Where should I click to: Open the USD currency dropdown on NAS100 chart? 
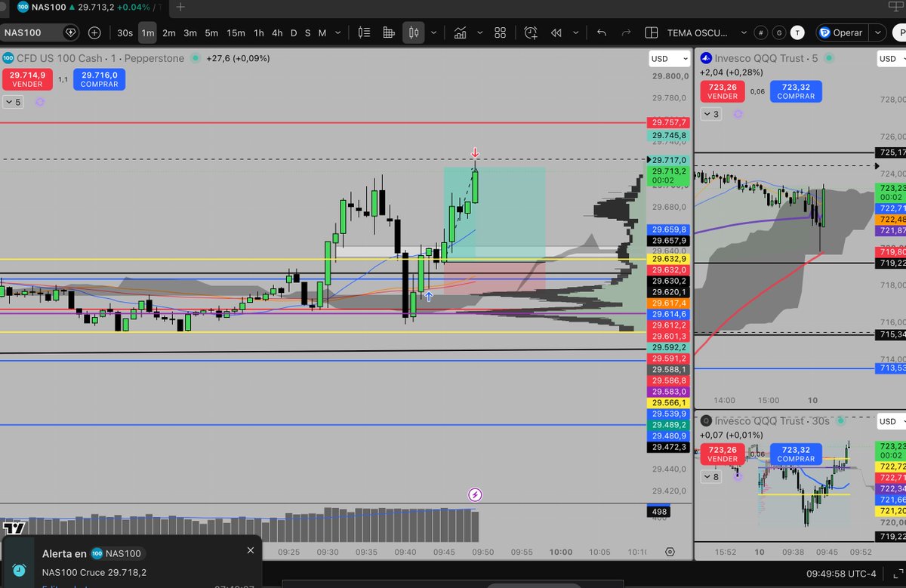click(670, 59)
